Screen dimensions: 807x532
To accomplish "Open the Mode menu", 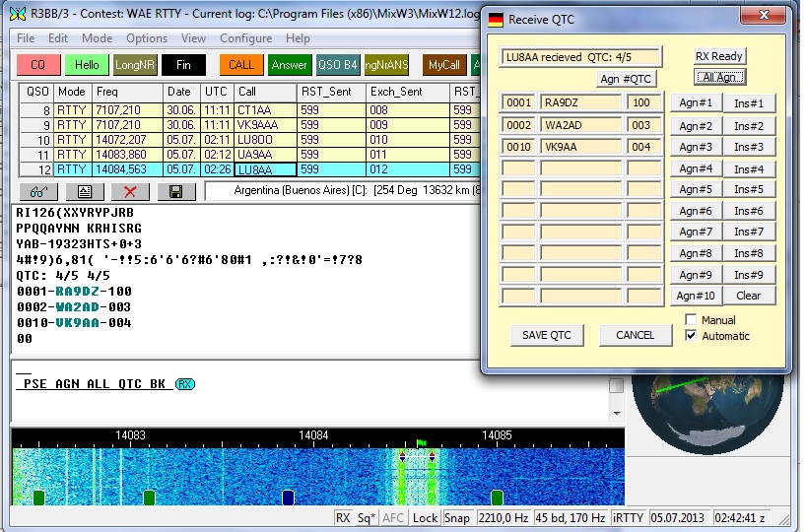I will click(x=97, y=38).
